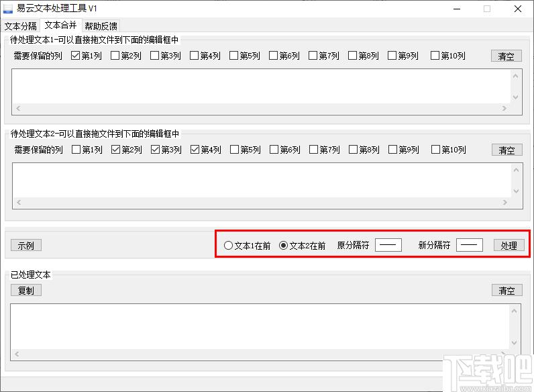Click processed text scroll down arrow
534x392 pixels.
515,342
